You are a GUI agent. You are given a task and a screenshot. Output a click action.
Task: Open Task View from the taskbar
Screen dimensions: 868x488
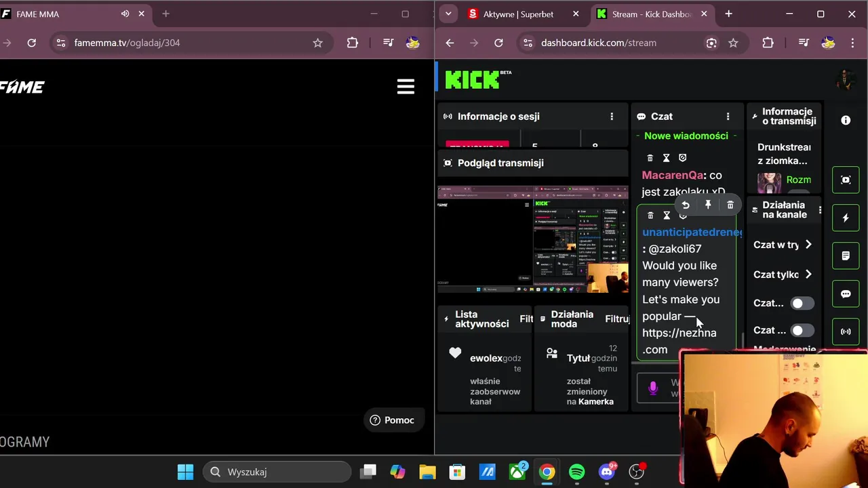[368, 472]
